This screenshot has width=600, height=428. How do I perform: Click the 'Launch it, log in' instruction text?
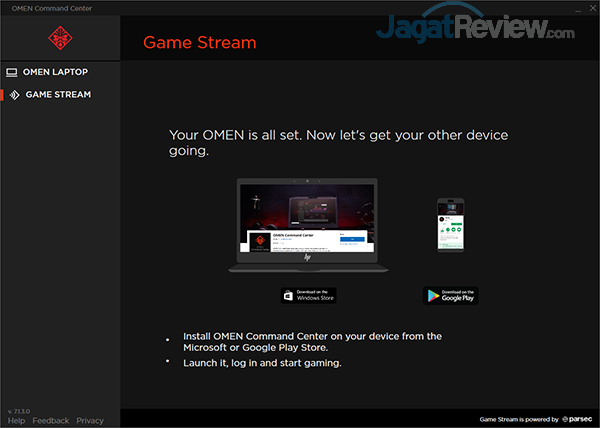tap(262, 363)
